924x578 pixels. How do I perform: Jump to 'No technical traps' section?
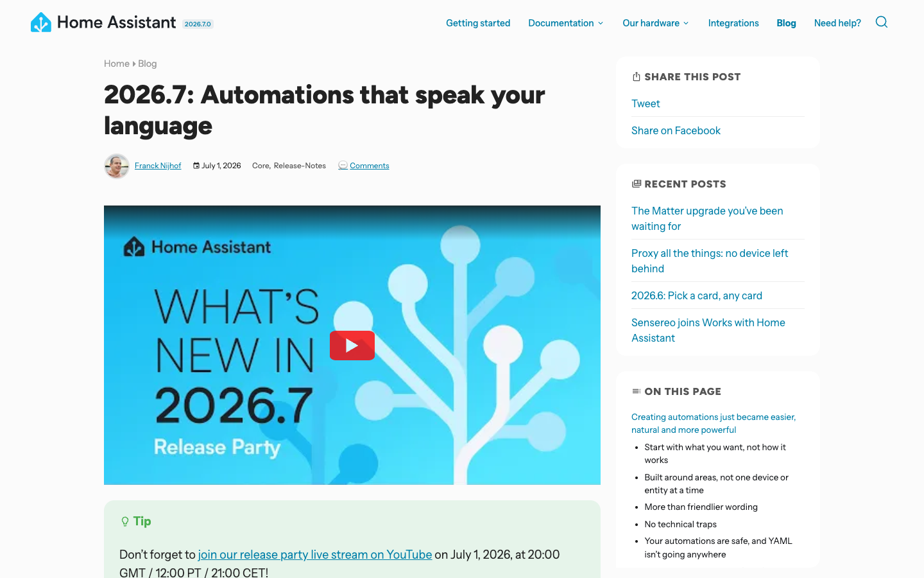point(680,524)
